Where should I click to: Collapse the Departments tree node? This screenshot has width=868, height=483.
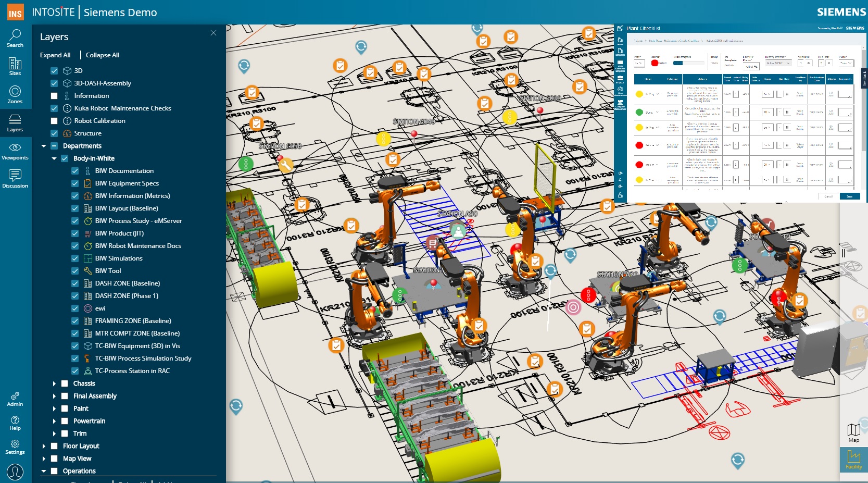(x=44, y=146)
